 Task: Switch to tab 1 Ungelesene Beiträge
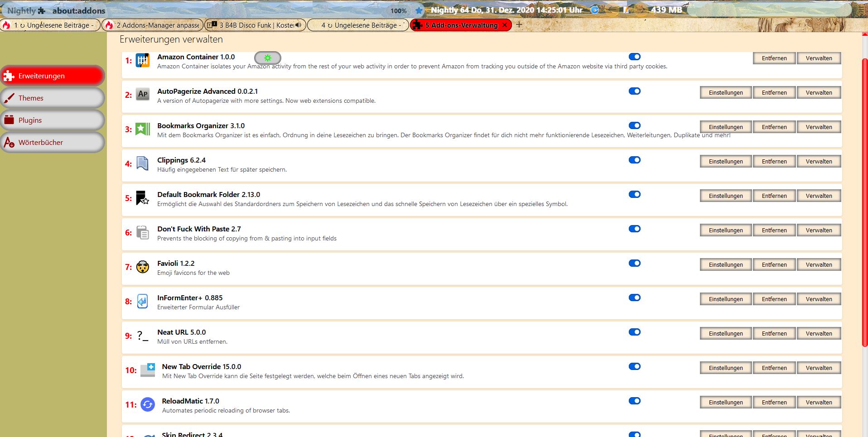click(50, 25)
